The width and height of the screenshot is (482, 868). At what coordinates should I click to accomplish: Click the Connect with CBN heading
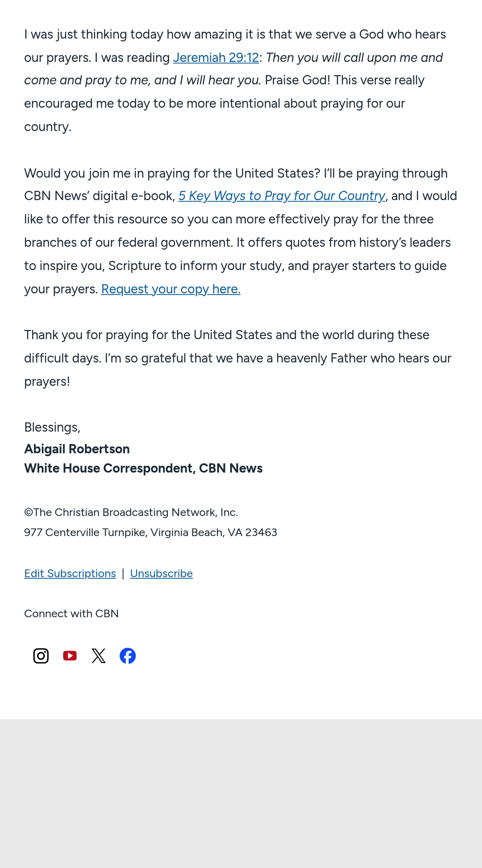tap(71, 614)
